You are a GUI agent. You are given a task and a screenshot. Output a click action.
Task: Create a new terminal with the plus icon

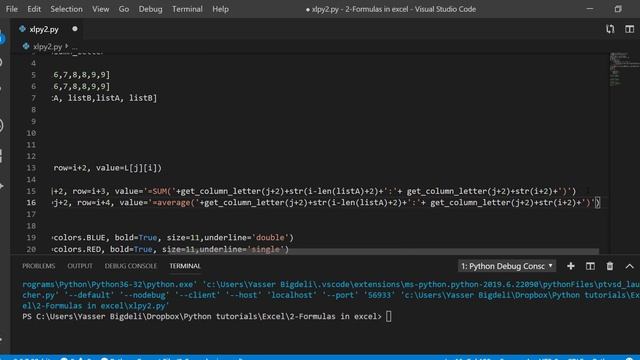click(x=571, y=266)
